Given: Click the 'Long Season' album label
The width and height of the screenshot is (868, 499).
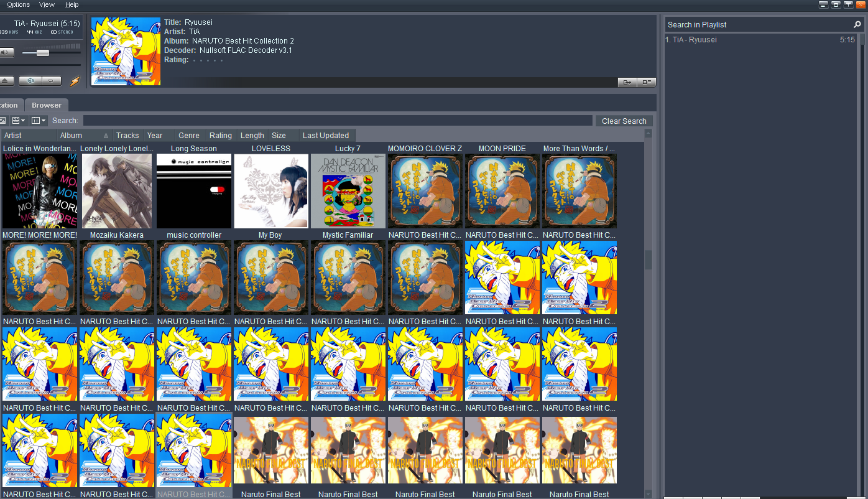Looking at the screenshot, I should pos(194,149).
